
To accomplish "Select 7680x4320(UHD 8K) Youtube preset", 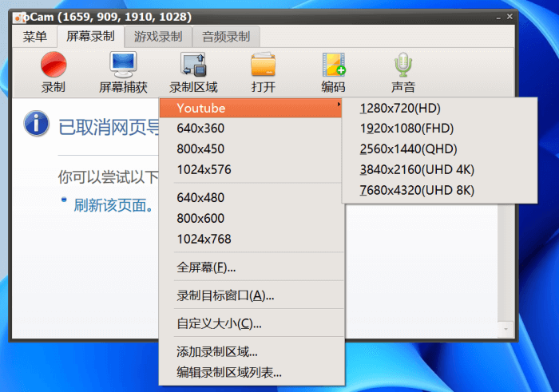I will coord(439,190).
